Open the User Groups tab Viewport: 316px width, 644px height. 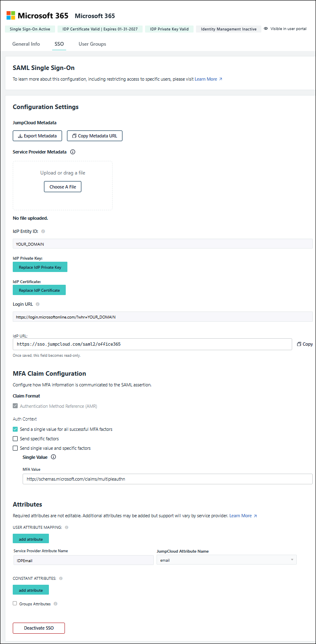point(92,44)
